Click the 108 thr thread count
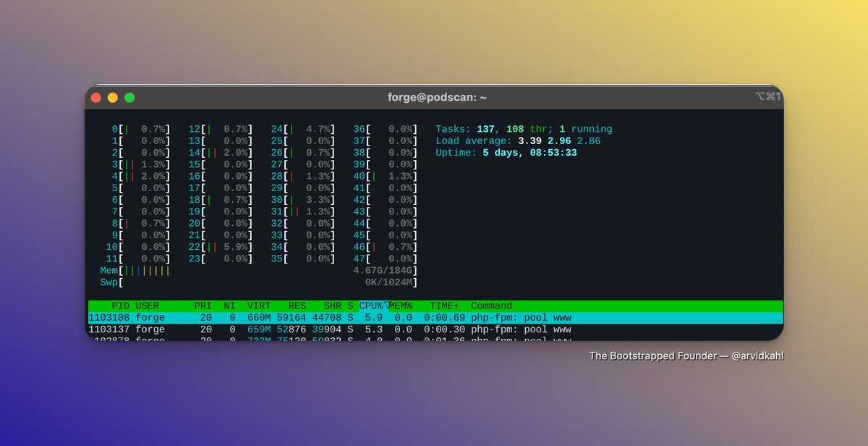 [527, 129]
